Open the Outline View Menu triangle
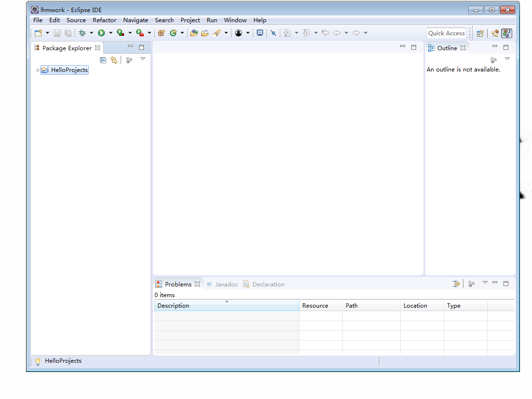Image resolution: width=532 pixels, height=399 pixels. (x=507, y=59)
